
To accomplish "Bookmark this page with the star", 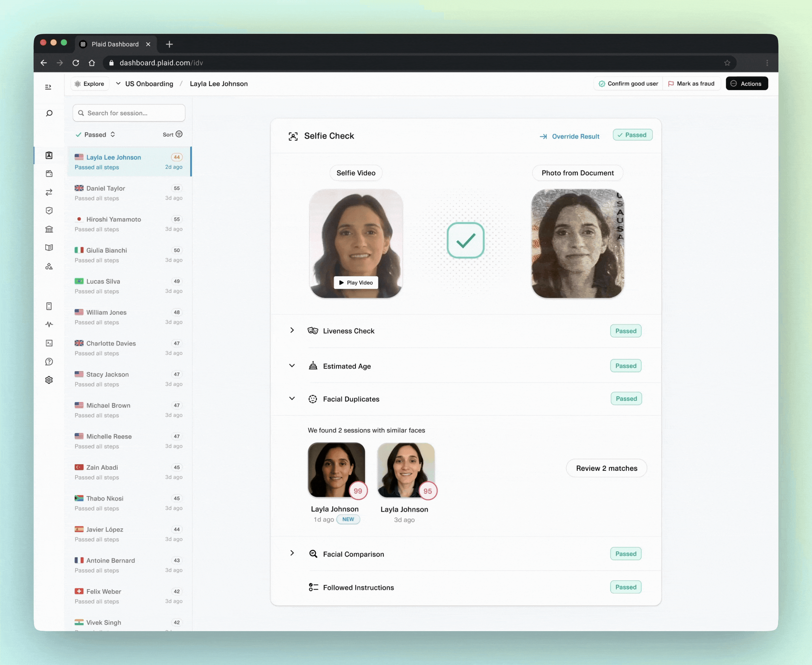I will point(727,63).
